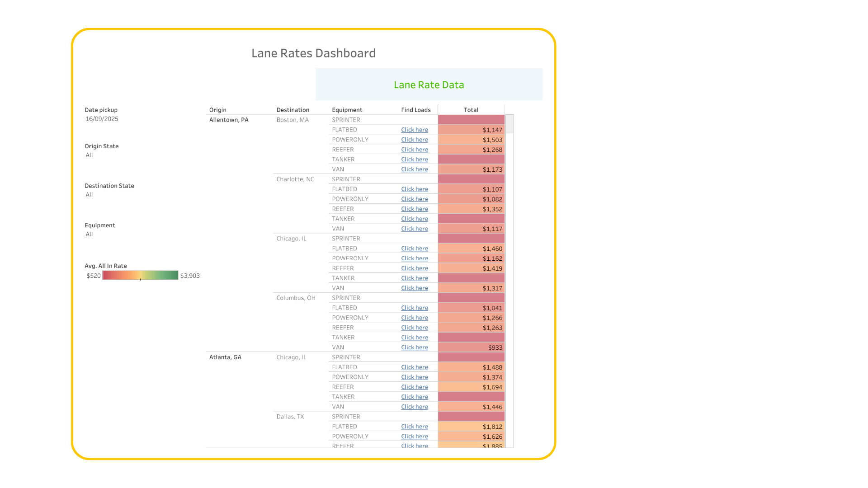Click the Avg. All In Rate color legend bar
Viewport: 868px width, 488px height.
[140, 275]
